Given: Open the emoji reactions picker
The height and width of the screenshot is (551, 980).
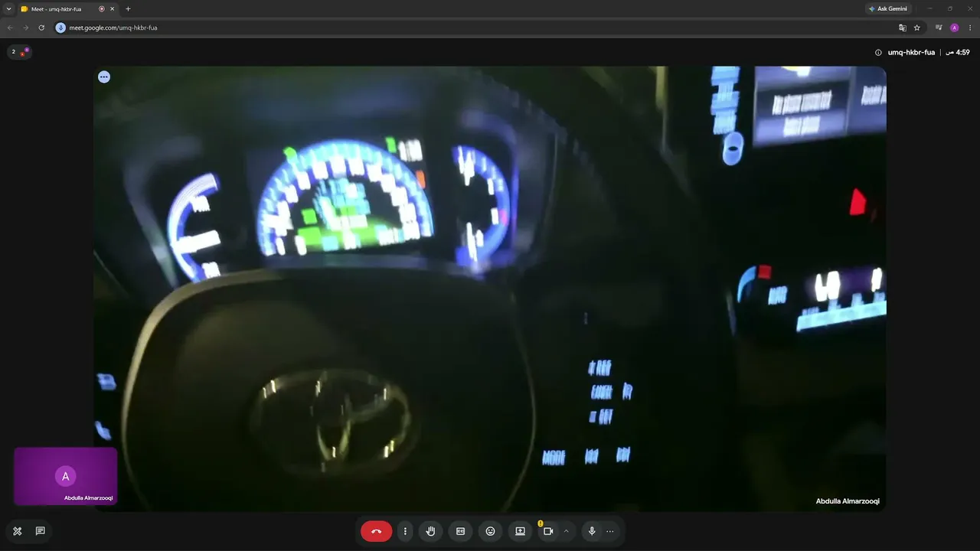Looking at the screenshot, I should 490,531.
